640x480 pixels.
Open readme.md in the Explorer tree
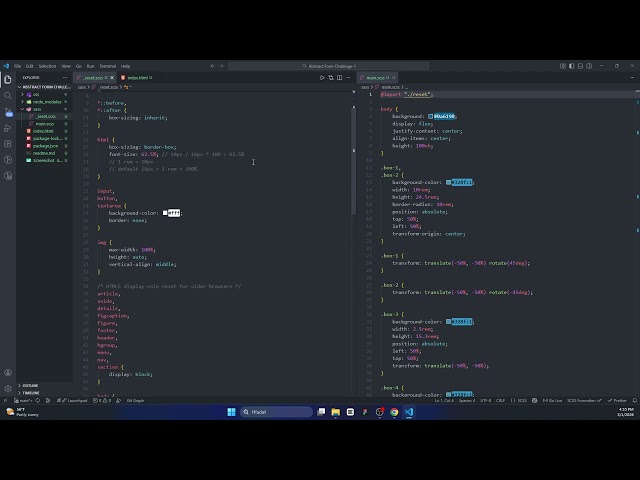tap(44, 153)
